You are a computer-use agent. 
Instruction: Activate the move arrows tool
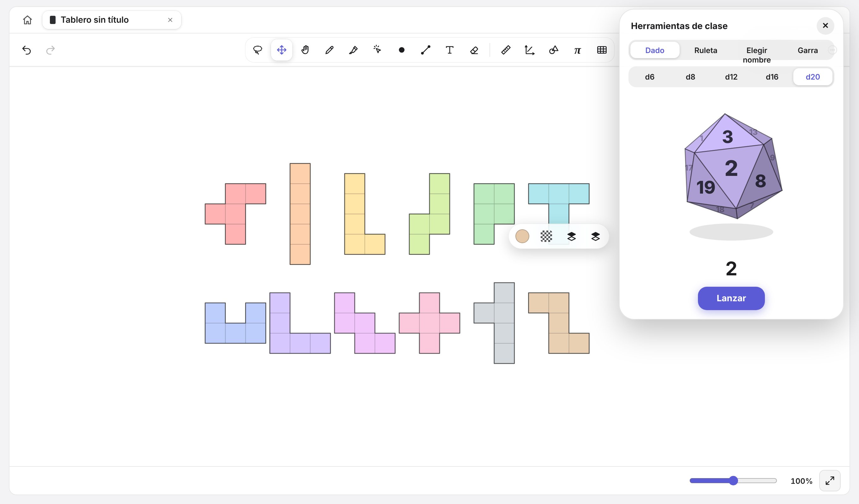pos(282,50)
